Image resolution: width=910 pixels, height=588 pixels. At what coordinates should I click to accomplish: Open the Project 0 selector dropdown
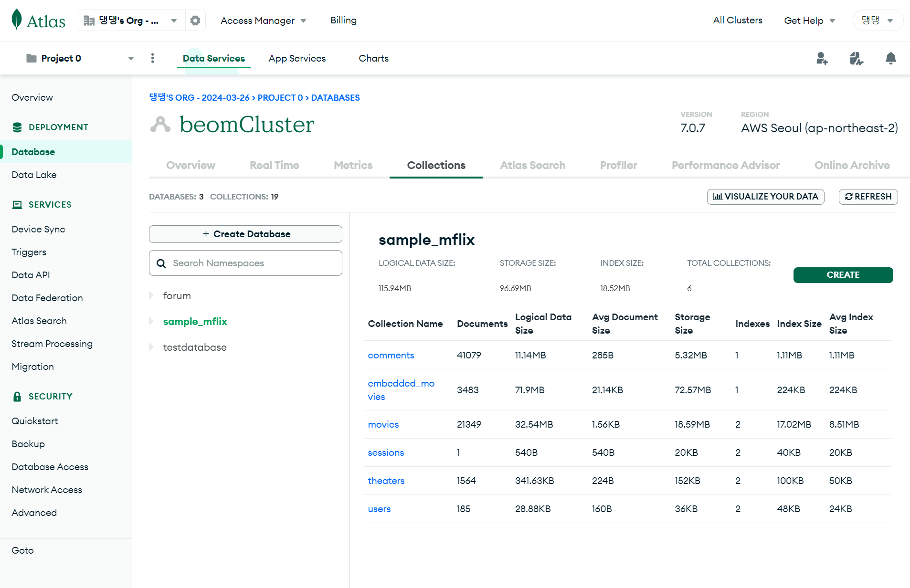pos(80,58)
